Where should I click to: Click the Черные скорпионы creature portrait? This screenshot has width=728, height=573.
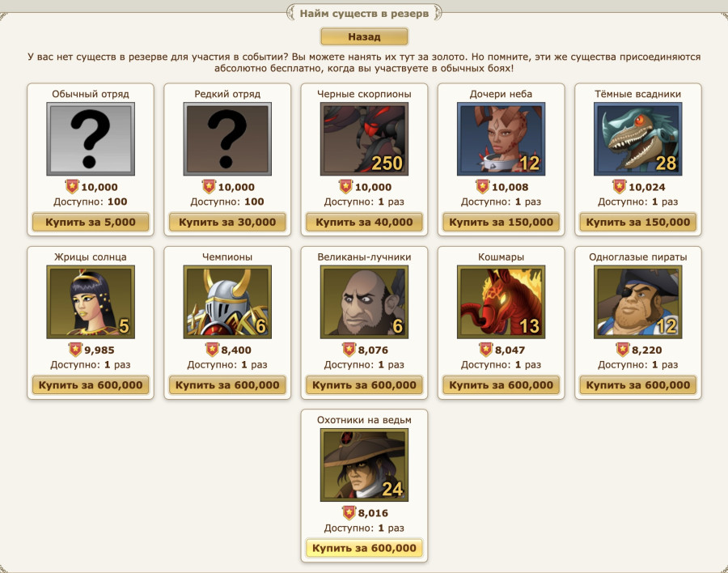point(364,139)
